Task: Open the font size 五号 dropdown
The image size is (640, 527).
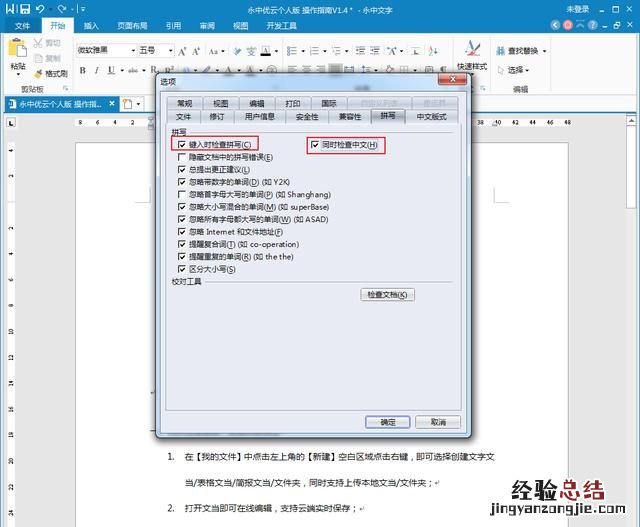Action: point(171,51)
